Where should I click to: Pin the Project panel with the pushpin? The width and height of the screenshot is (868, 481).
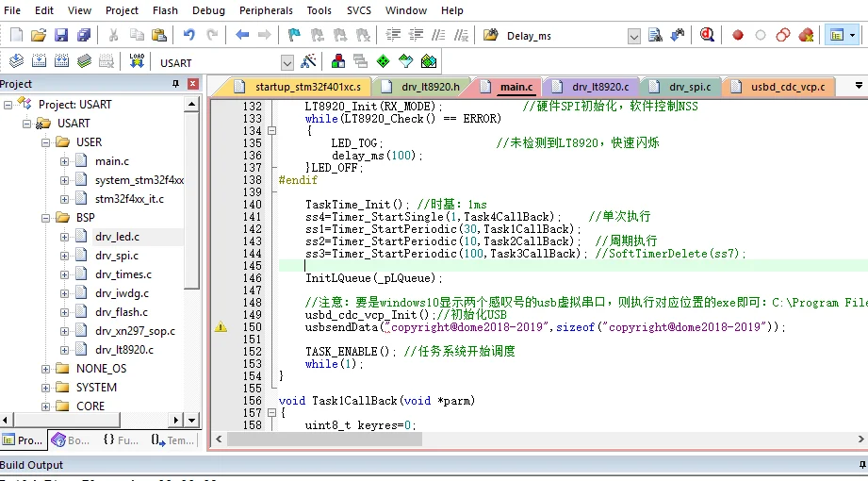tap(175, 84)
